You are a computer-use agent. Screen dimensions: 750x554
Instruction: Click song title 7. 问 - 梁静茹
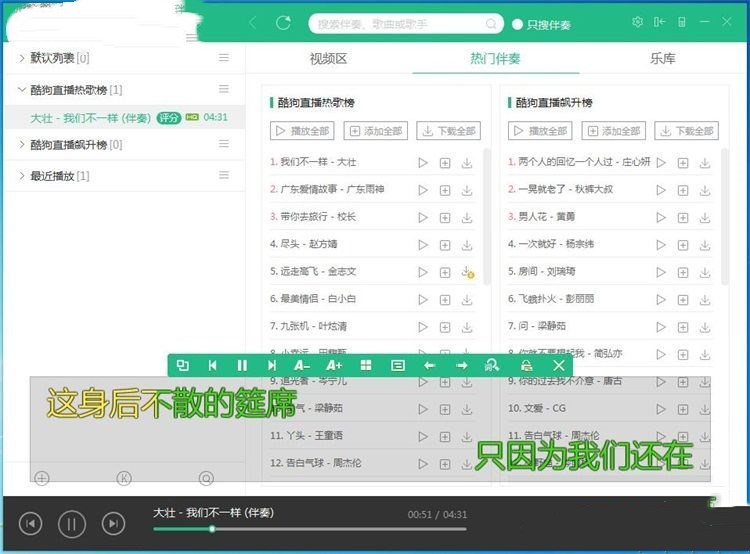tap(537, 326)
